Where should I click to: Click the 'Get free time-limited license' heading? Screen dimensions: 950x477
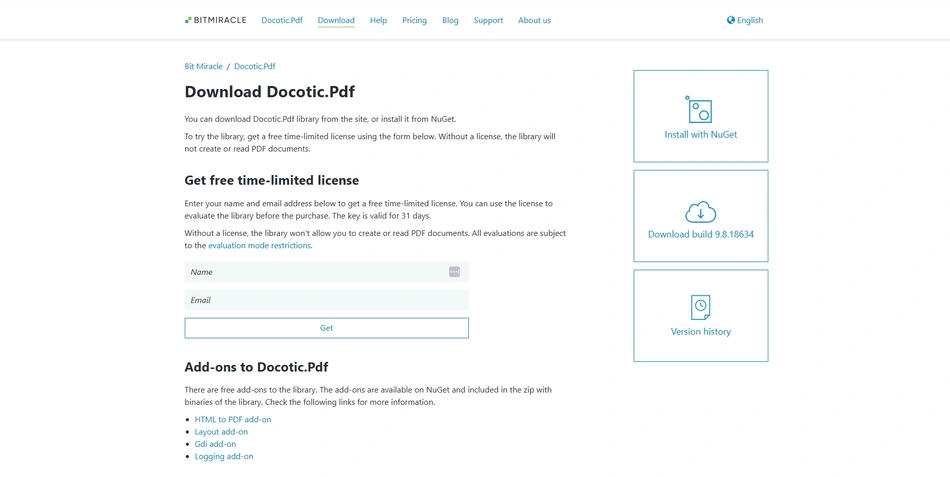(x=271, y=180)
